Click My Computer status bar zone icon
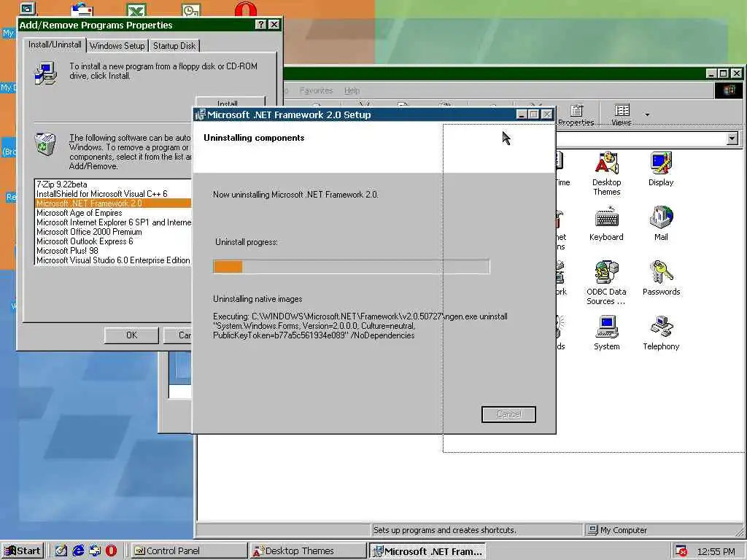Image resolution: width=747 pixels, height=560 pixels. pos(592,530)
